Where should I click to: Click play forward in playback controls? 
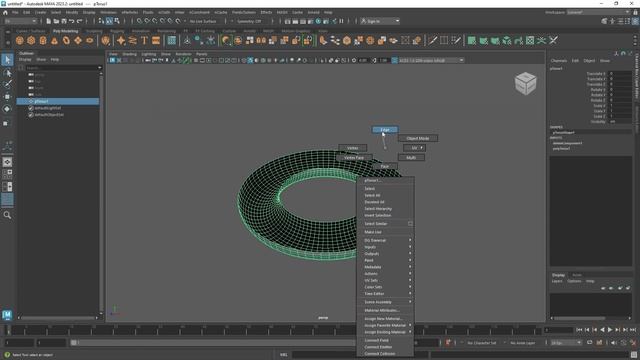610,330
